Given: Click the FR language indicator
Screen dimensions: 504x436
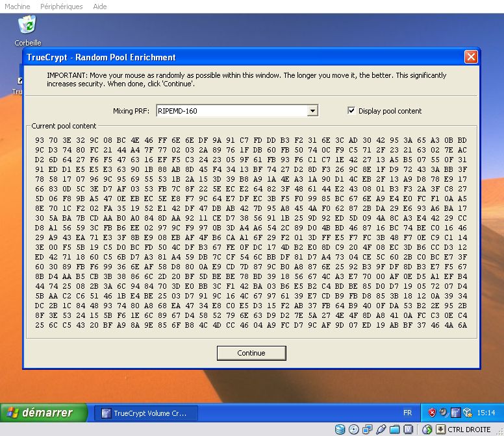Looking at the screenshot, I should [407, 413].
